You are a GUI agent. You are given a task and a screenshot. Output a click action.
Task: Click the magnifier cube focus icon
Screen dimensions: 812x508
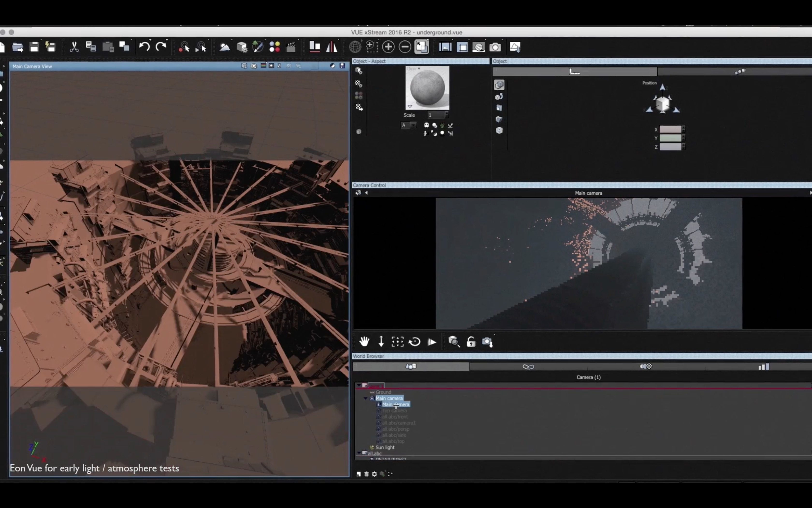click(454, 342)
